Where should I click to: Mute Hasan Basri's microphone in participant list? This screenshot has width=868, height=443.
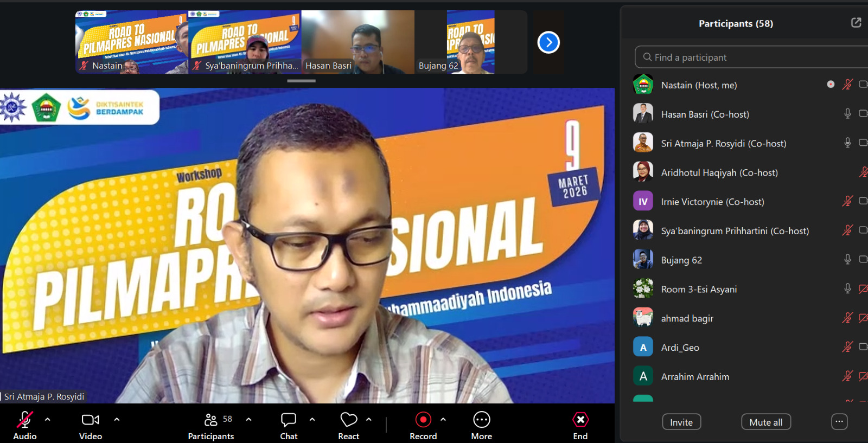[x=847, y=113]
